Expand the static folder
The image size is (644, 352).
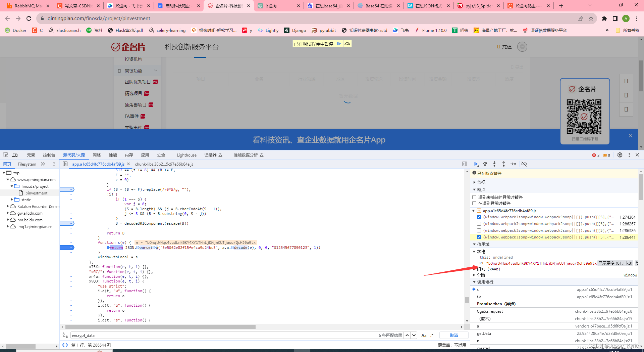(x=12, y=200)
